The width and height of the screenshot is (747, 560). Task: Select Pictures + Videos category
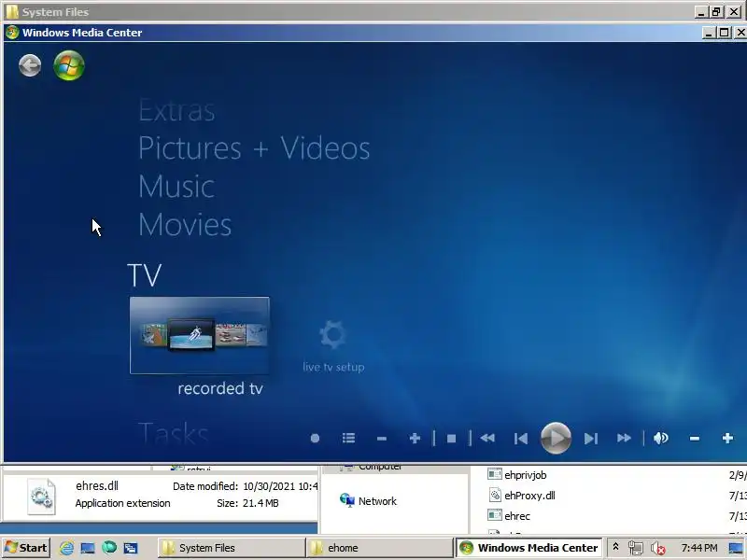click(x=254, y=148)
